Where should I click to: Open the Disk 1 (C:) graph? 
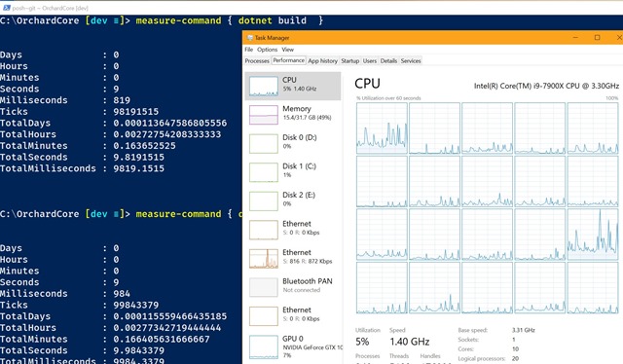click(293, 172)
